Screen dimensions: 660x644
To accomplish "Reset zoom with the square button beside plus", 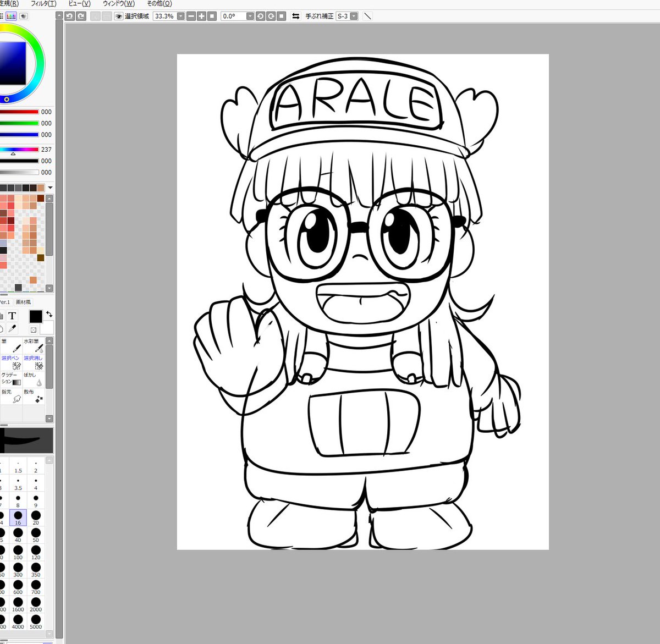I will (212, 16).
